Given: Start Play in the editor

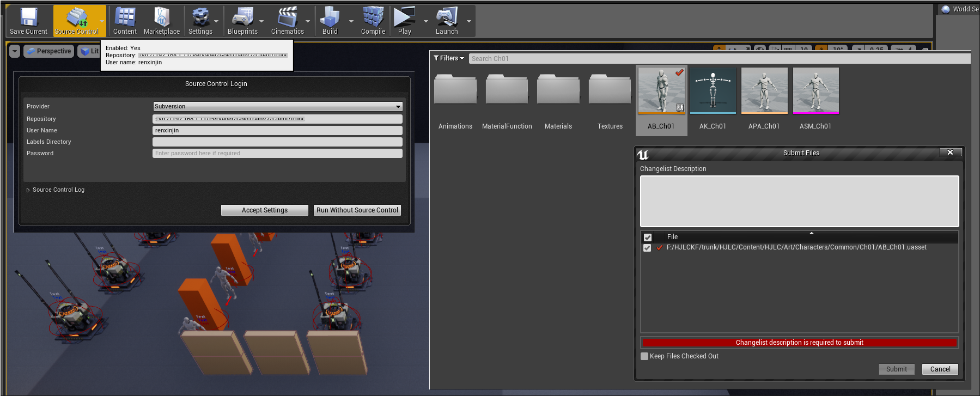Looking at the screenshot, I should pyautogui.click(x=405, y=21).
